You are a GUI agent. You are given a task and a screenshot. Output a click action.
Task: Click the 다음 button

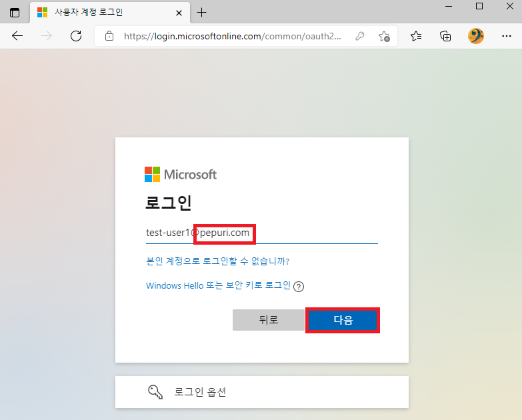point(343,320)
